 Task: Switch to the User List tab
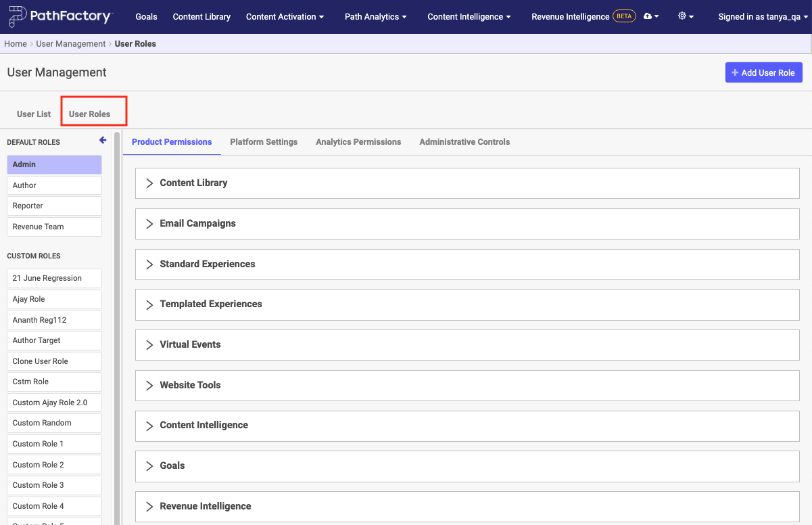click(32, 114)
